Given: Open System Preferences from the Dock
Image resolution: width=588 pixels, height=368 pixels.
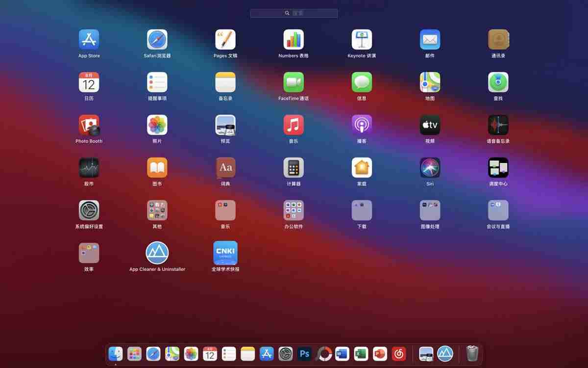Looking at the screenshot, I should 286,354.
